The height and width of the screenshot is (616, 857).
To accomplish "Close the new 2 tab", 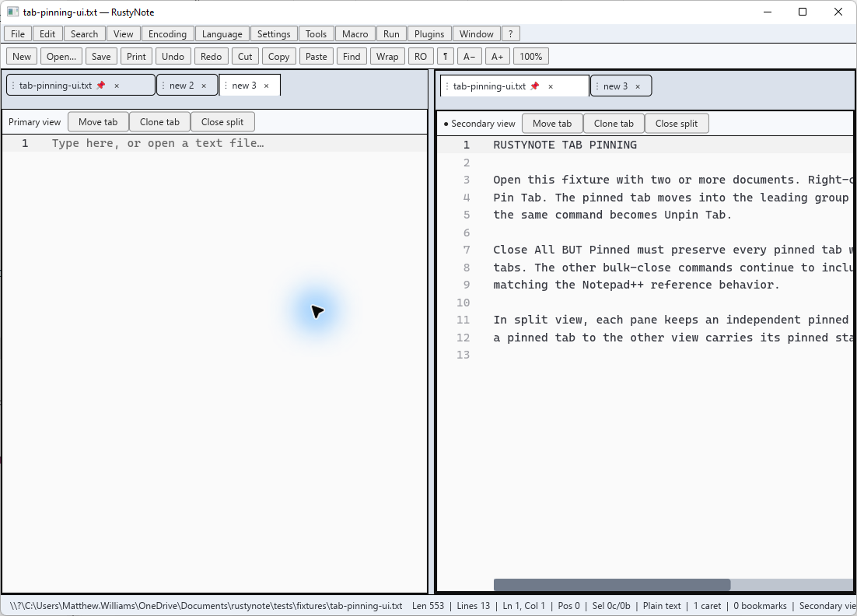I will click(x=204, y=86).
